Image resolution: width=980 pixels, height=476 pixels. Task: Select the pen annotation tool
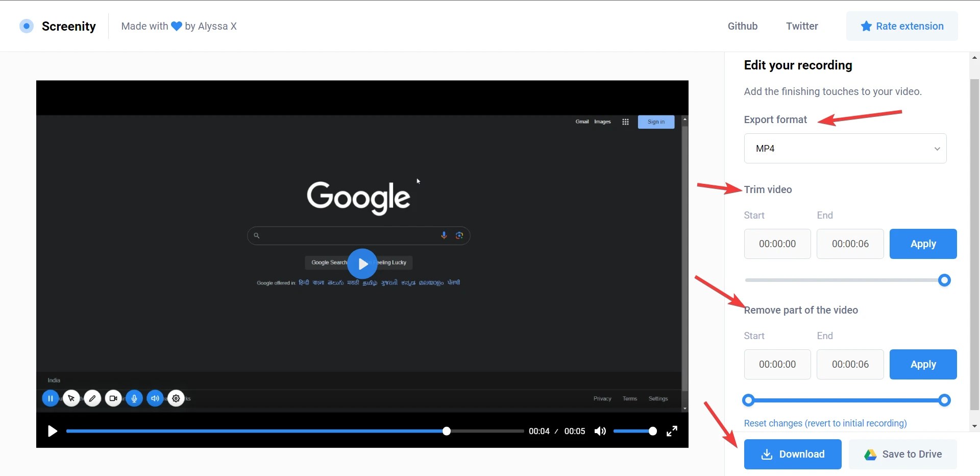tap(92, 398)
